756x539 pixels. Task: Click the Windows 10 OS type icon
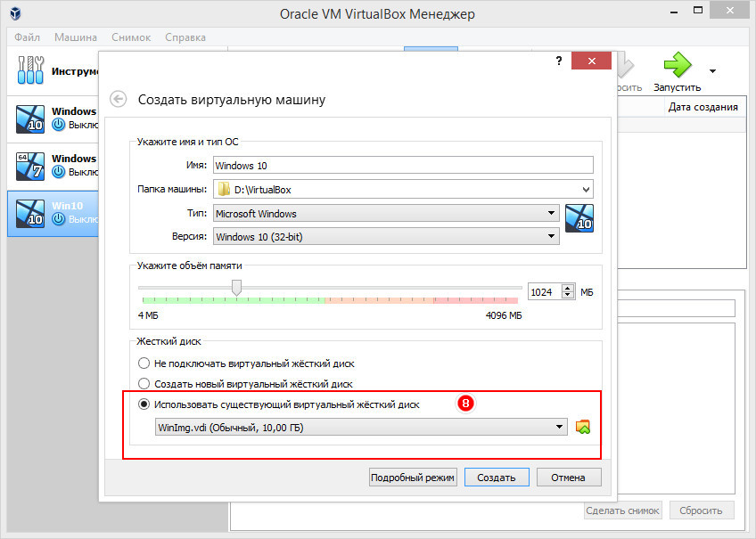pos(579,218)
